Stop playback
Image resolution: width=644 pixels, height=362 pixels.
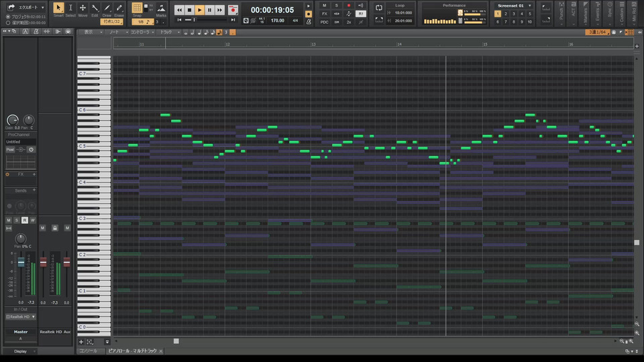click(x=189, y=10)
